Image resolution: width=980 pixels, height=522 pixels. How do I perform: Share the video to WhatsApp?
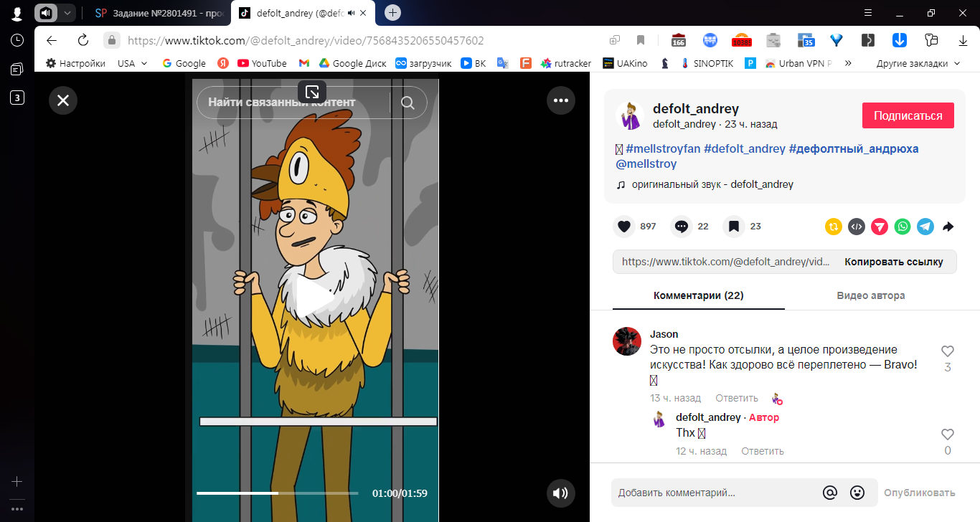[x=903, y=227]
